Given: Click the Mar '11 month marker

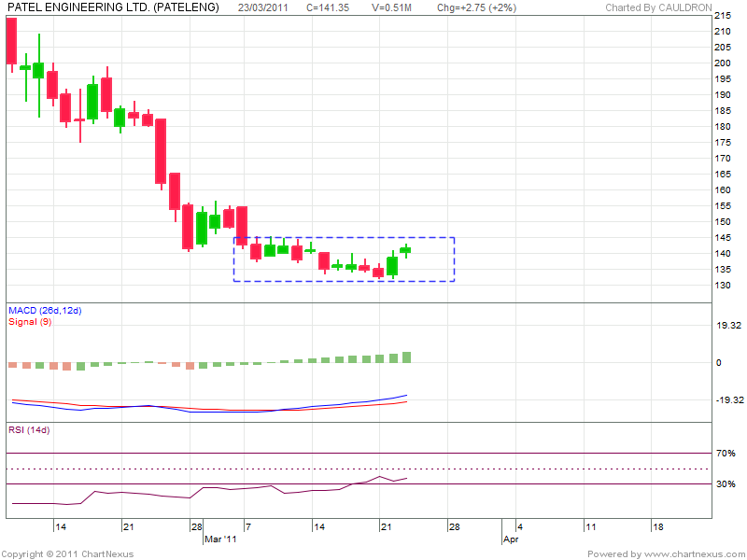Looking at the screenshot, I should 220,539.
